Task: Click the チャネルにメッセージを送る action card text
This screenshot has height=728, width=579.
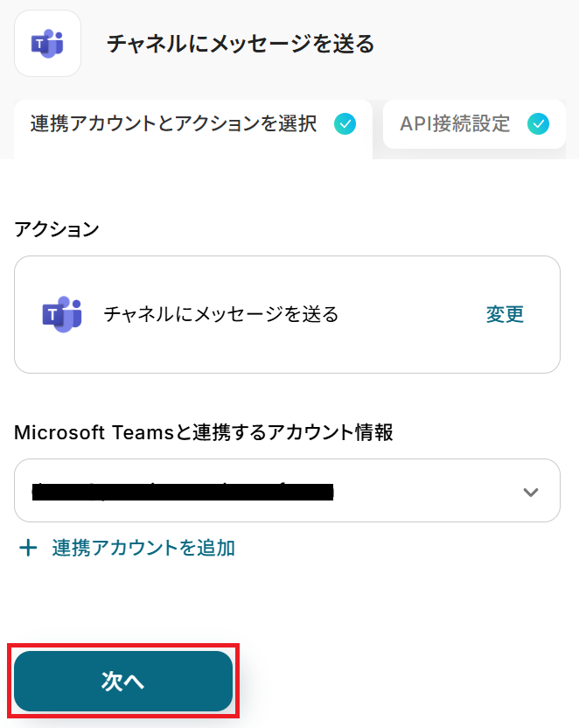Action: coord(221,314)
